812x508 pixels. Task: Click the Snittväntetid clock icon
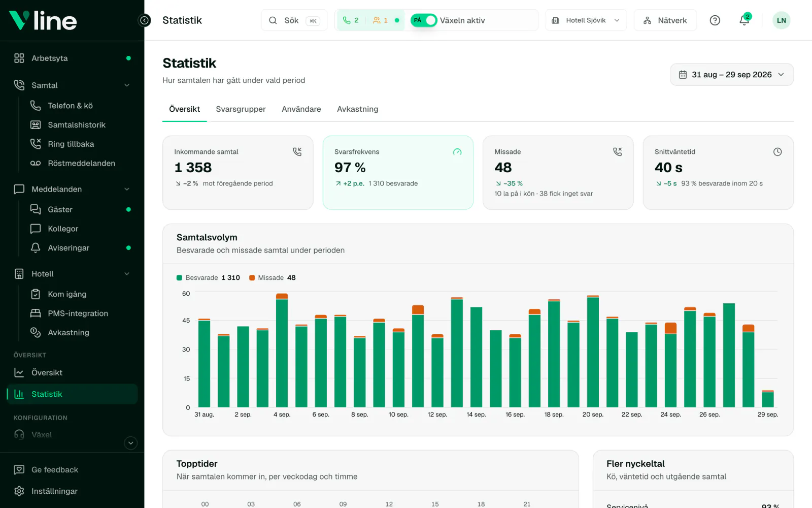tap(777, 152)
